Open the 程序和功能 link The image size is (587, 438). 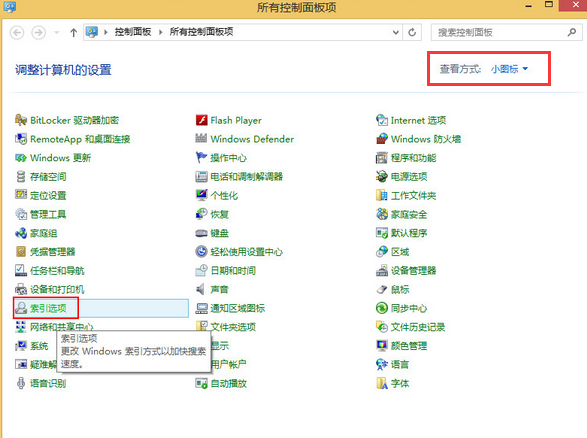coord(413,158)
